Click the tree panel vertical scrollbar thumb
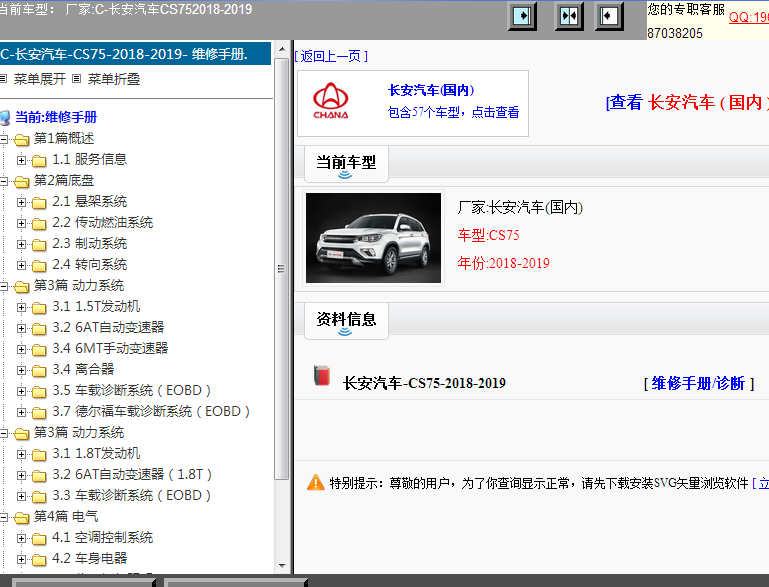Screen dimensions: 769x587 click(282, 269)
